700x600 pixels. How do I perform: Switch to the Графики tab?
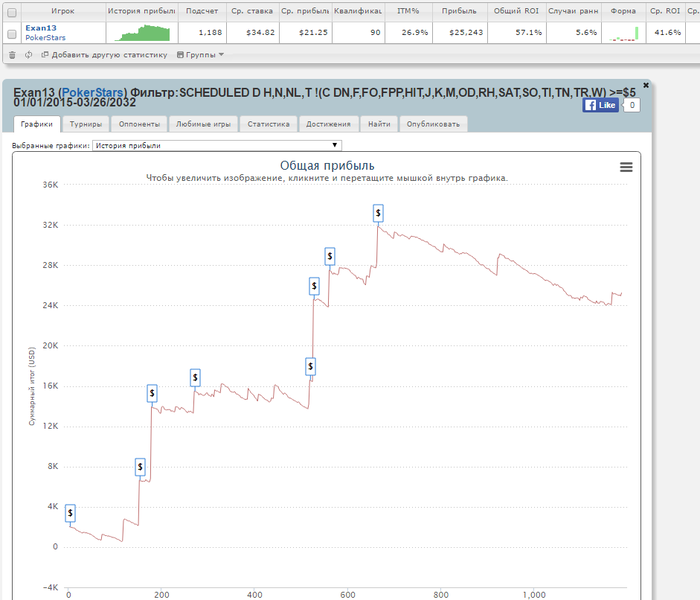tap(37, 124)
